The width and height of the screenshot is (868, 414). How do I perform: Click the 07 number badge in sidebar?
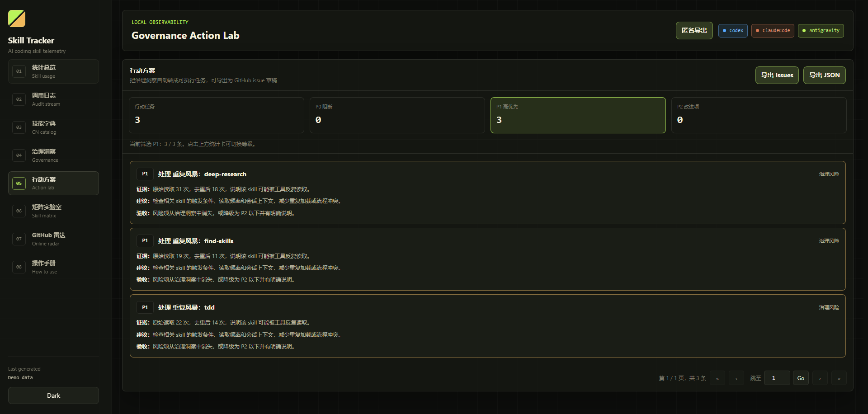(x=19, y=239)
